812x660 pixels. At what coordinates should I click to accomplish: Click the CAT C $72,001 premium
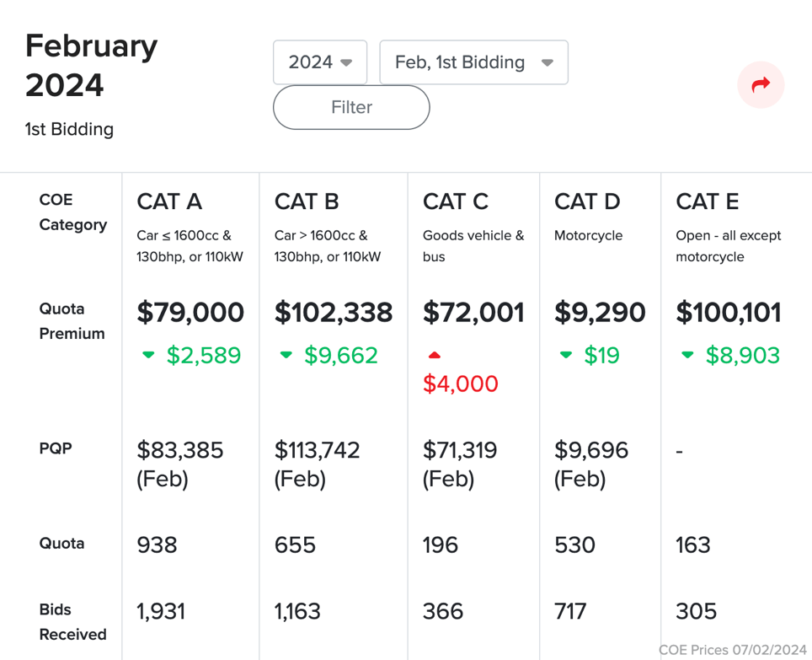tap(474, 313)
